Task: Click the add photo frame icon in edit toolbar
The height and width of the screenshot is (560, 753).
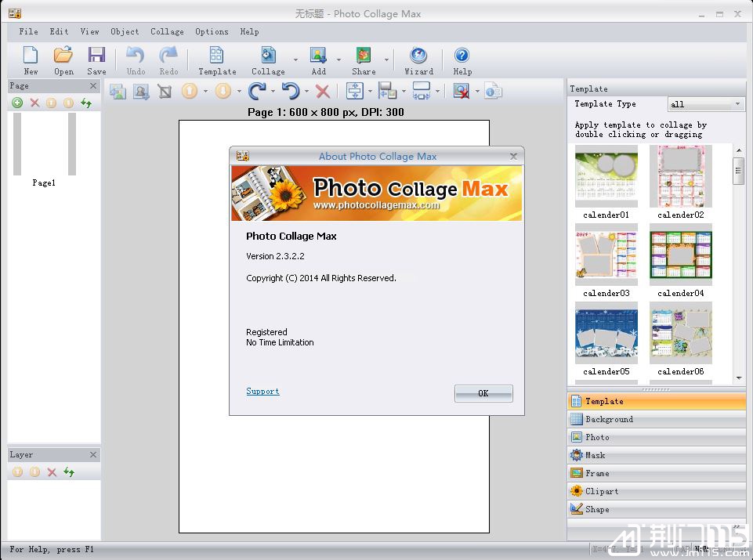Action: click(141, 91)
